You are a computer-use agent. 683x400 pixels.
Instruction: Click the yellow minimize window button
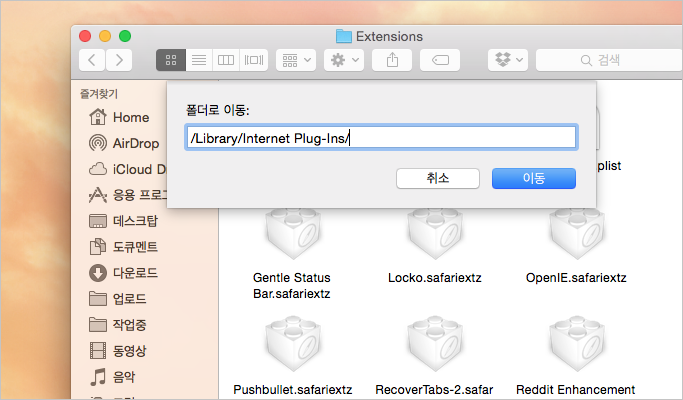[x=105, y=36]
